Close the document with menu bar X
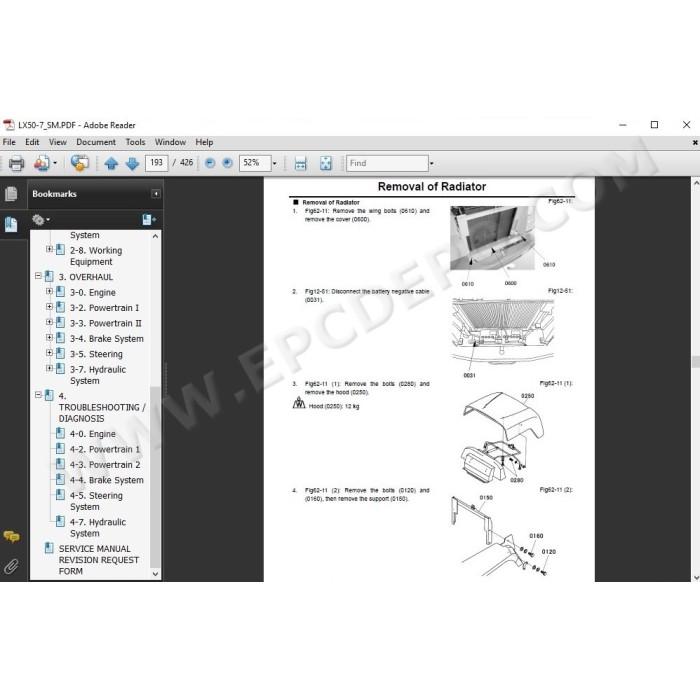Screen dimensions: 700x700 (695, 142)
